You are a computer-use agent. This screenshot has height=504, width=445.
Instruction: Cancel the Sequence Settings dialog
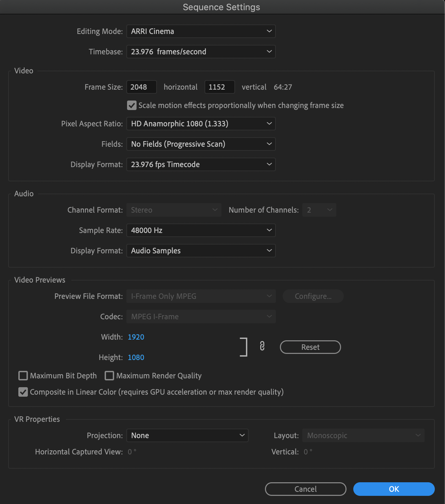pos(305,489)
